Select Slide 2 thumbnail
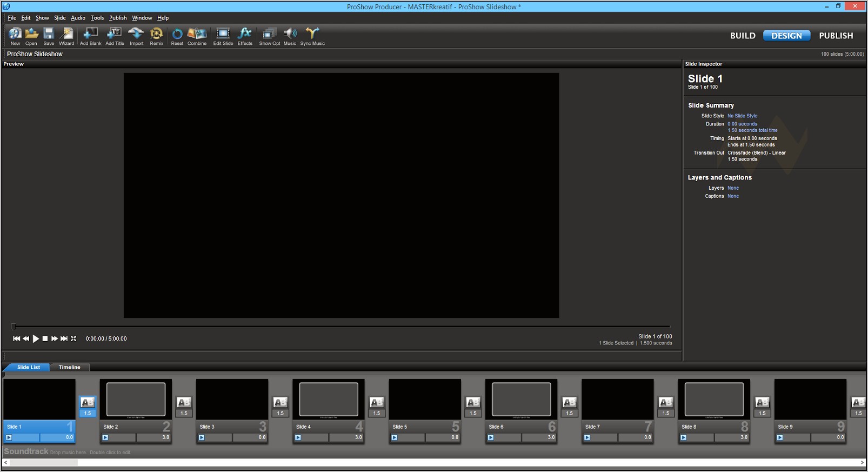Screen dimensions: 868x472 tap(136, 399)
